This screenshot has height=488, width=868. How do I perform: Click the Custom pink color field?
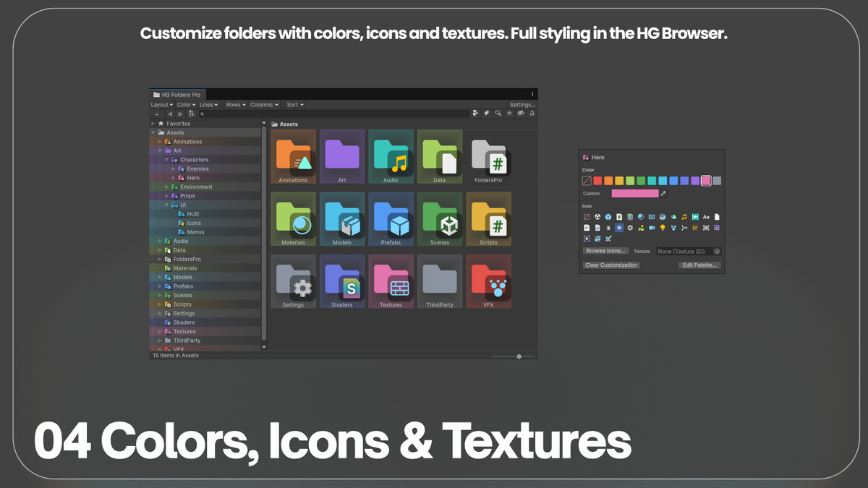click(x=635, y=194)
